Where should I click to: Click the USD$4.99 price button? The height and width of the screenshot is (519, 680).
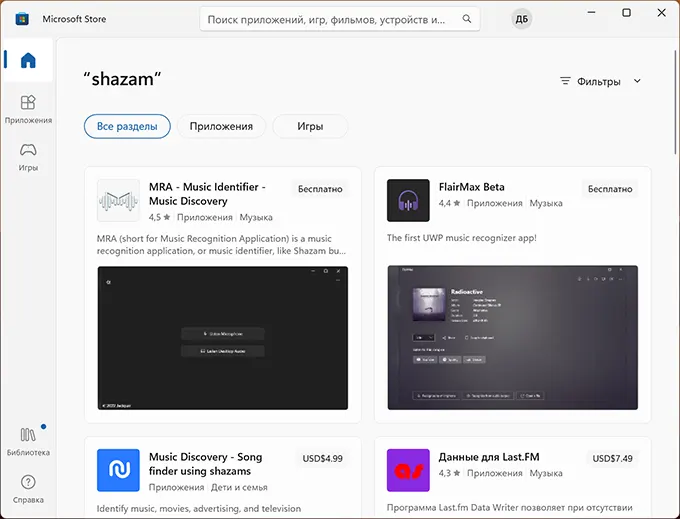pos(323,458)
